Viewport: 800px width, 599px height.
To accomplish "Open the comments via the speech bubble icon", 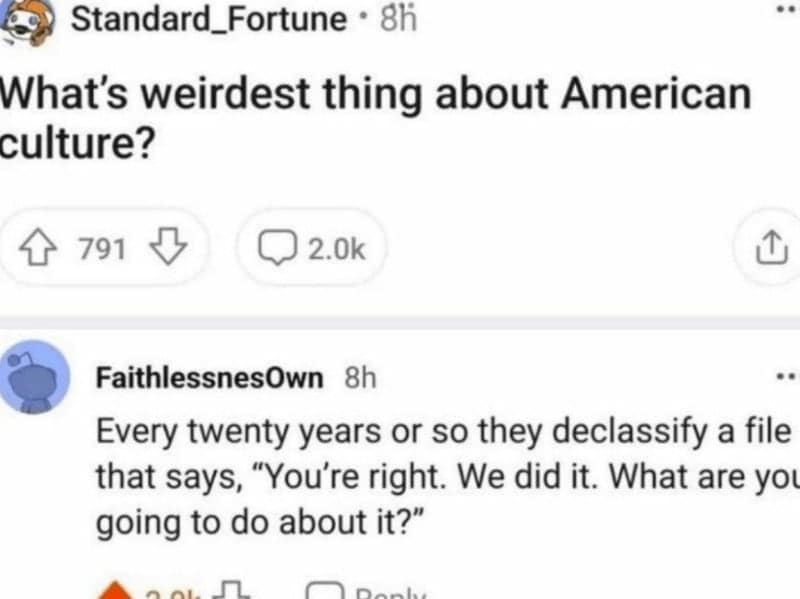I will coord(278,248).
